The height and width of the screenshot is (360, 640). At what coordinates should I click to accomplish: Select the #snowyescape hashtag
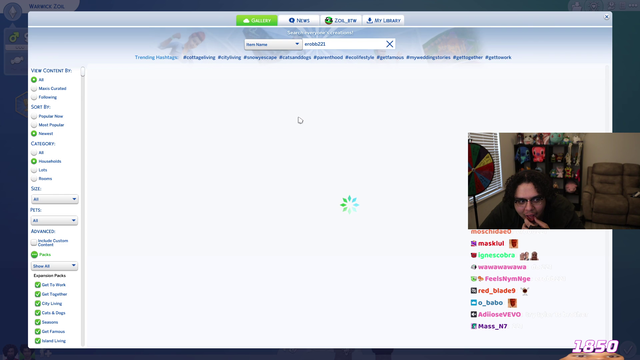260,58
